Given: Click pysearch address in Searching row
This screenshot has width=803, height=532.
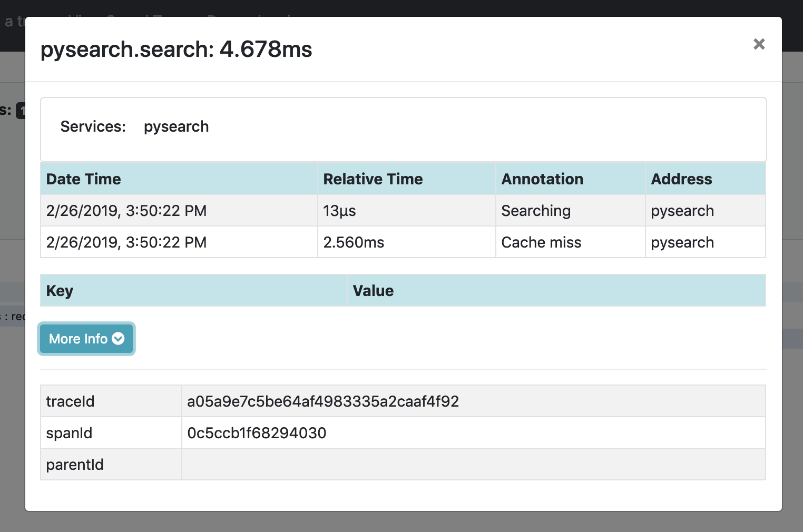Looking at the screenshot, I should 706,211.
